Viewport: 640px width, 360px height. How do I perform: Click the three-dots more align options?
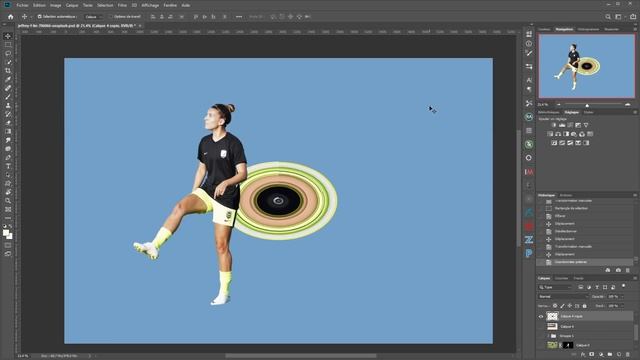[x=239, y=17]
